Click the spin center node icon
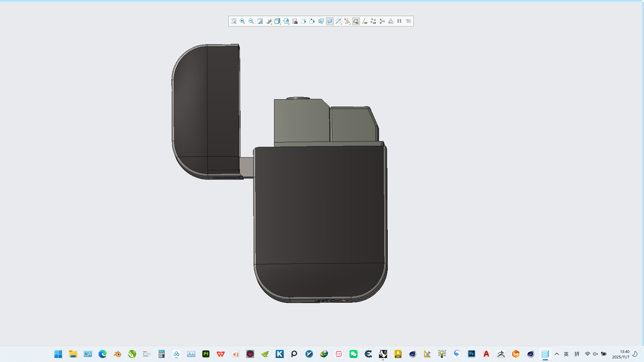Screen dimensions: 644x362 382,21
